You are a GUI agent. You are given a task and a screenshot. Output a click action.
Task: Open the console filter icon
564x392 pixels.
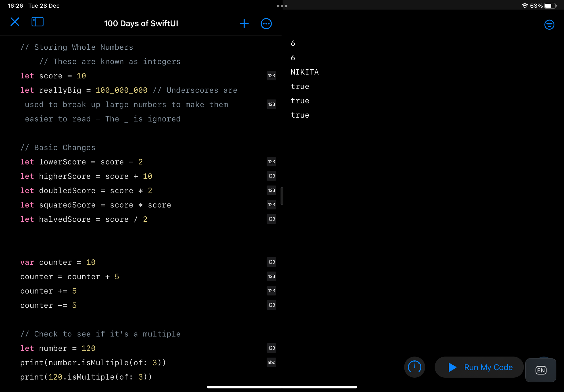(x=549, y=25)
